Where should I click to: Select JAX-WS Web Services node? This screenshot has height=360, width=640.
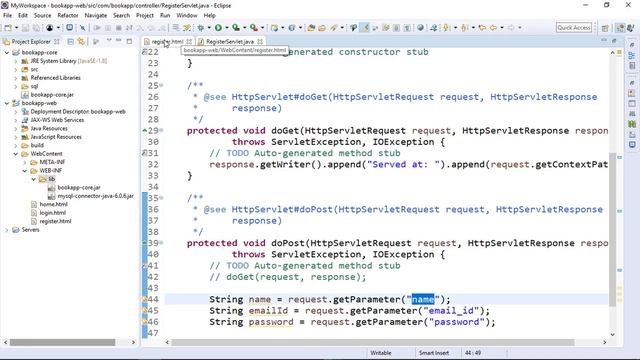[57, 120]
